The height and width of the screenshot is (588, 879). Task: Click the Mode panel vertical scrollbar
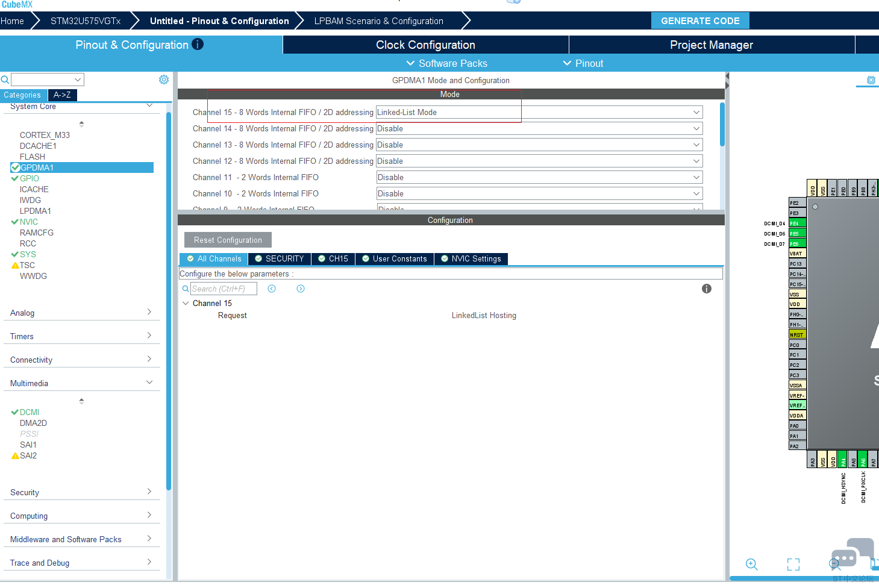tap(722, 125)
